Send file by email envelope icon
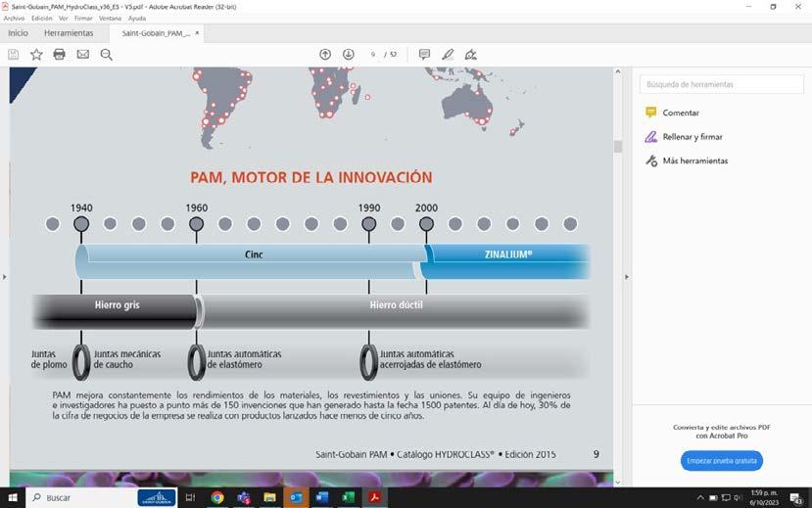The width and height of the screenshot is (812, 508). [83, 54]
